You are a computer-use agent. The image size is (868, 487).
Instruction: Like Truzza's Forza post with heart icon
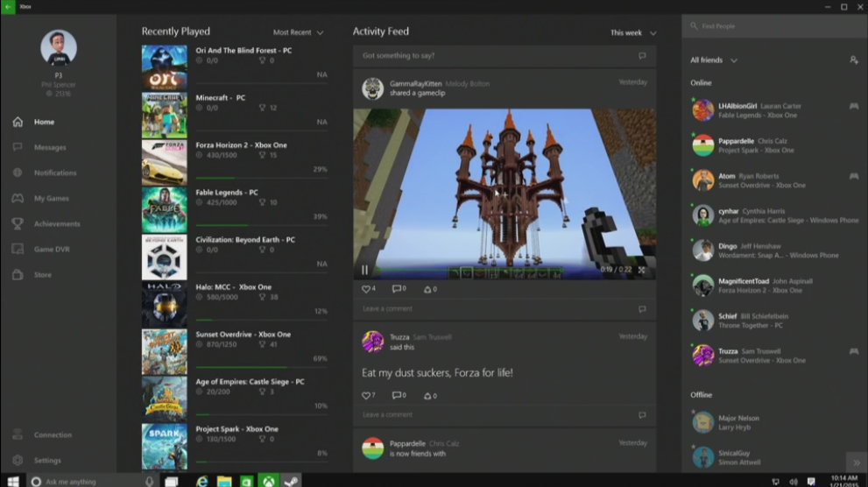click(365, 395)
